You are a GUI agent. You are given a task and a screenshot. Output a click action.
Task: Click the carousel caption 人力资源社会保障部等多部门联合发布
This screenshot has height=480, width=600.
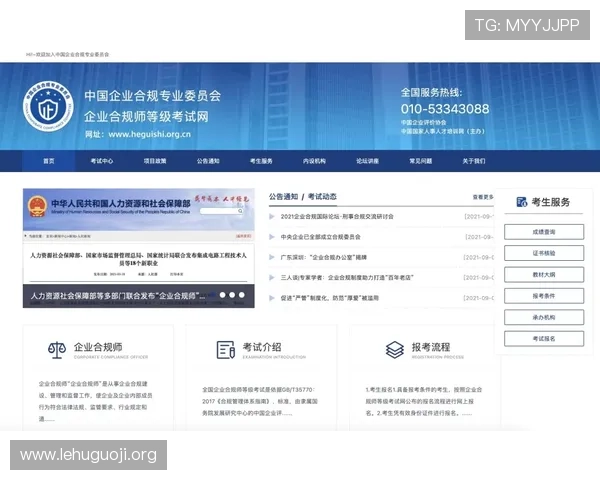point(118,296)
